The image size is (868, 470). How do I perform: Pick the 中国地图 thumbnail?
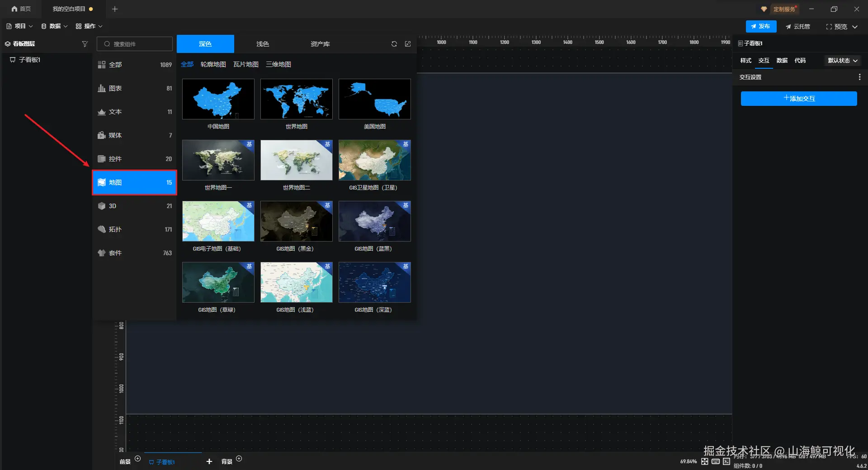click(x=218, y=99)
